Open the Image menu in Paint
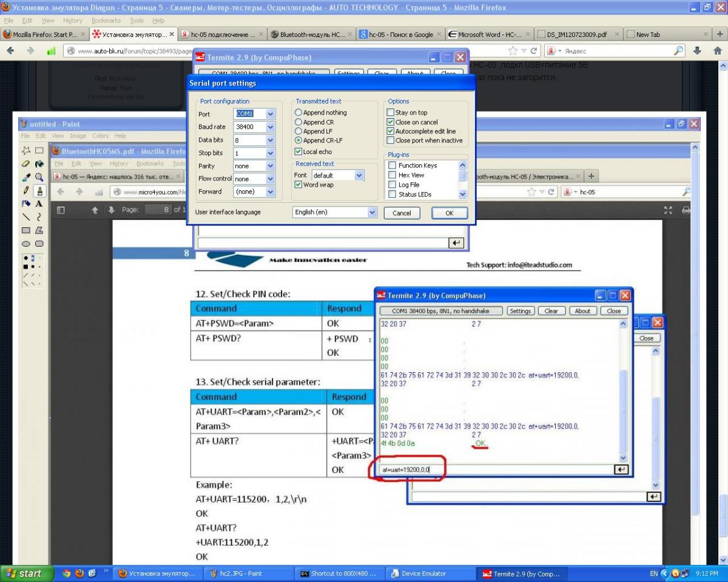Viewport: 728px width, 582px height. tap(78, 136)
